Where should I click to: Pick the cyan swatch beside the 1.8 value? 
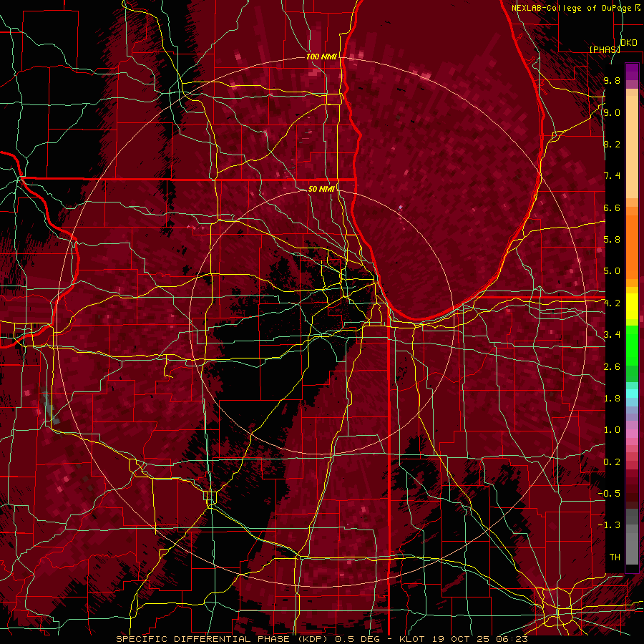click(x=632, y=394)
